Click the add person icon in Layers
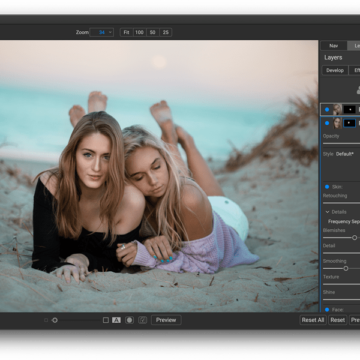 click(358, 89)
